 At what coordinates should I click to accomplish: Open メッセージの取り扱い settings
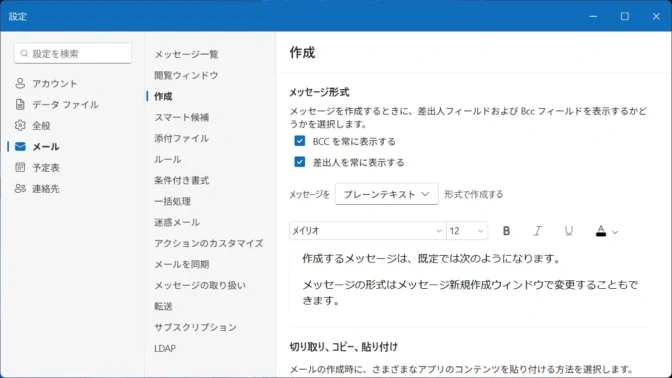[200, 285]
